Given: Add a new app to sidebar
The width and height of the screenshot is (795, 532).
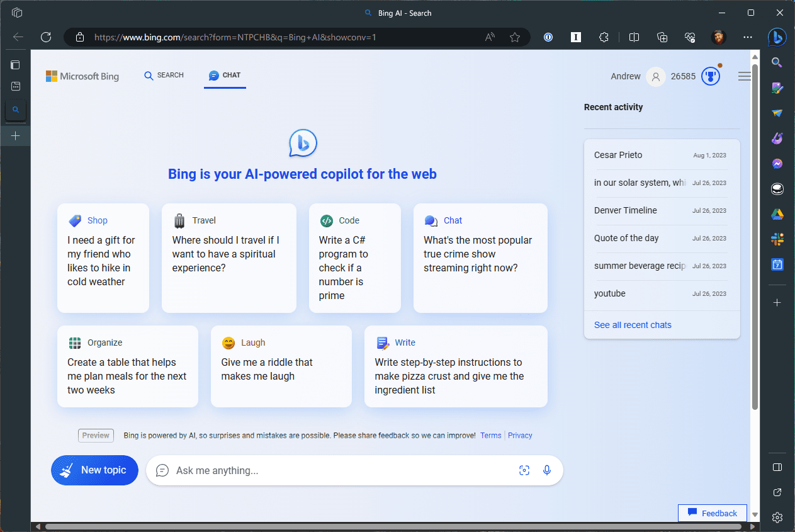Looking at the screenshot, I should pyautogui.click(x=777, y=303).
